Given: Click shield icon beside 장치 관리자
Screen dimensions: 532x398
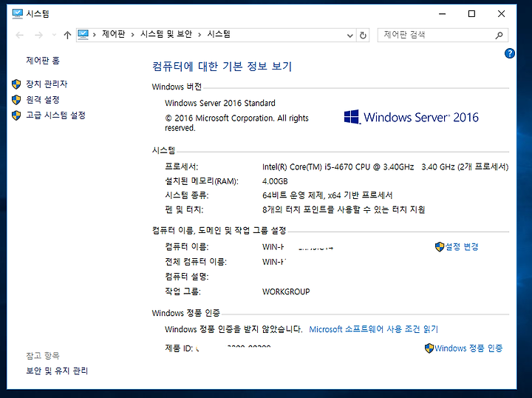Looking at the screenshot, I should (x=16, y=84).
